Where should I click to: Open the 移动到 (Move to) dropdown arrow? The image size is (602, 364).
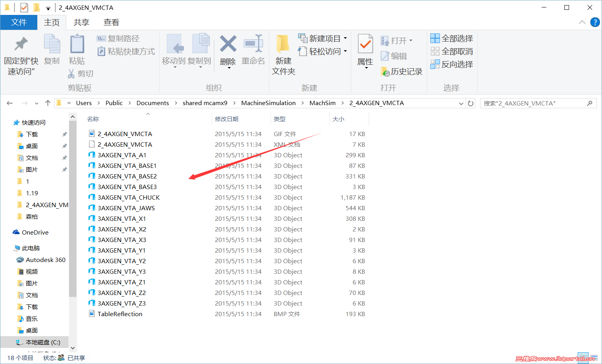pos(175,66)
